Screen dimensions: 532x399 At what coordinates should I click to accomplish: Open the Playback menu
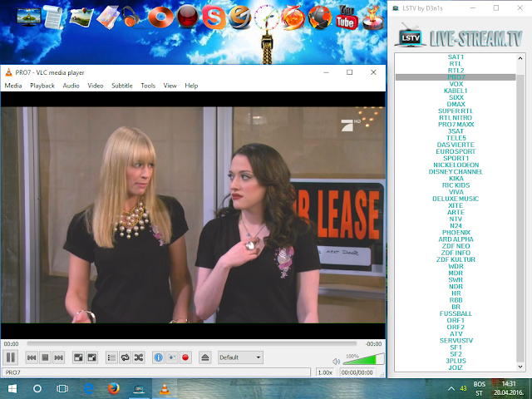coord(42,86)
